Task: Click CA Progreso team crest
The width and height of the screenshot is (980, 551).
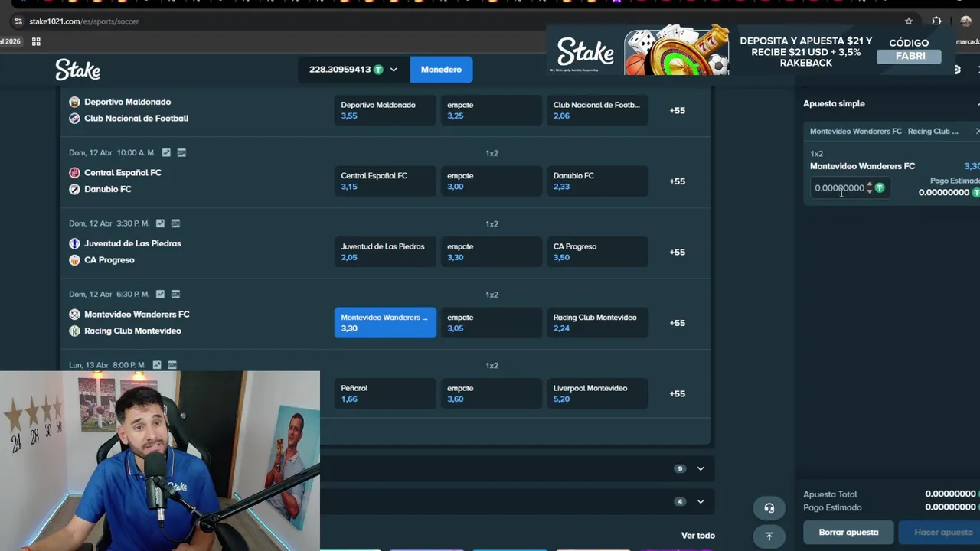Action: tap(74, 260)
